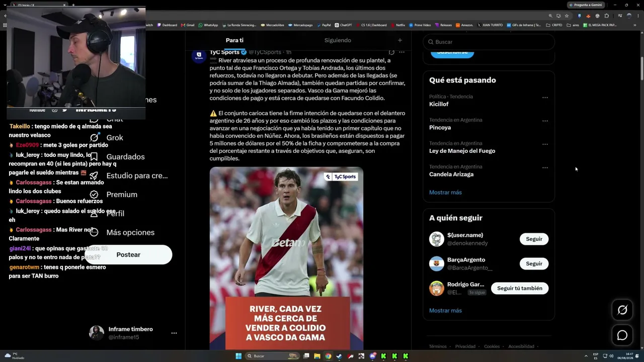Open Steam from the taskbar

[339, 356]
